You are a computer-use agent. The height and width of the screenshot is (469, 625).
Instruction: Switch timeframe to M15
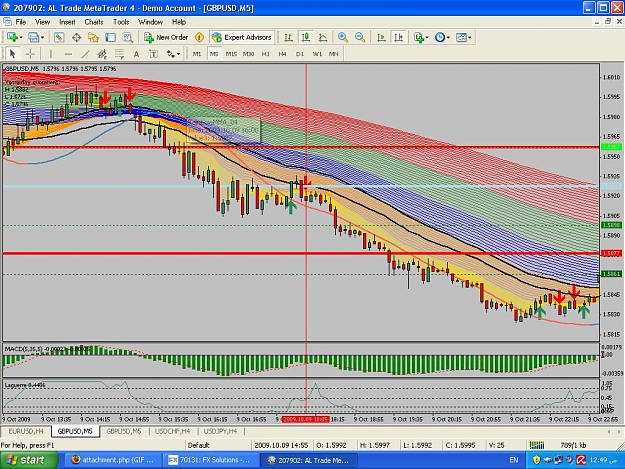(231, 54)
